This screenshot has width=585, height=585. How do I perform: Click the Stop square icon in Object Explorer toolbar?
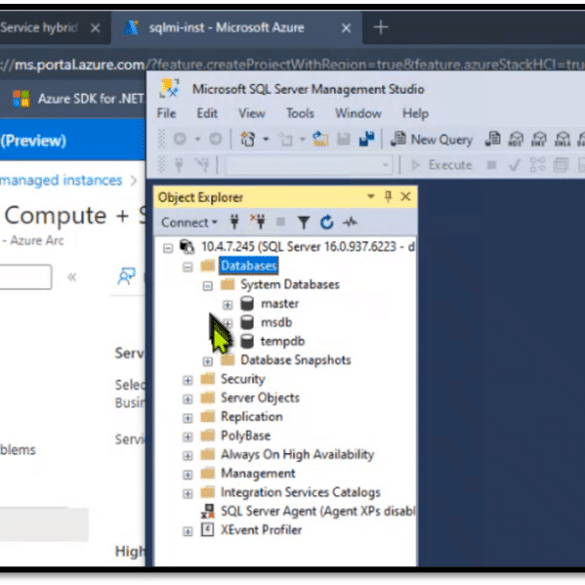(281, 222)
